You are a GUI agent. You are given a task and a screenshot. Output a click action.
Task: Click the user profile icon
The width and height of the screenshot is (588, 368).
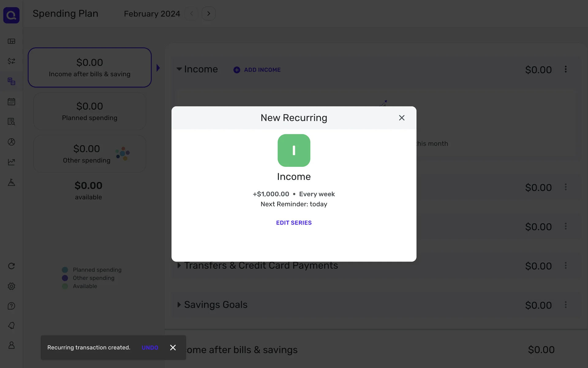[x=11, y=345]
